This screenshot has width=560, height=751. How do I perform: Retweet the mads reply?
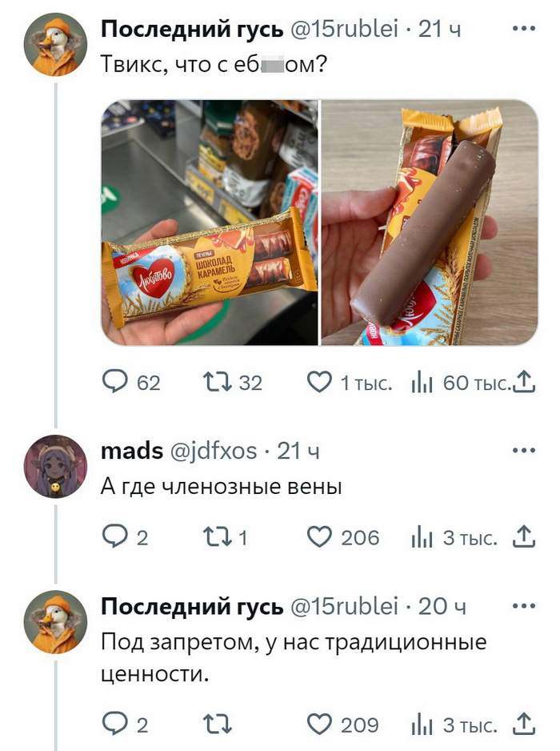[x=225, y=537]
